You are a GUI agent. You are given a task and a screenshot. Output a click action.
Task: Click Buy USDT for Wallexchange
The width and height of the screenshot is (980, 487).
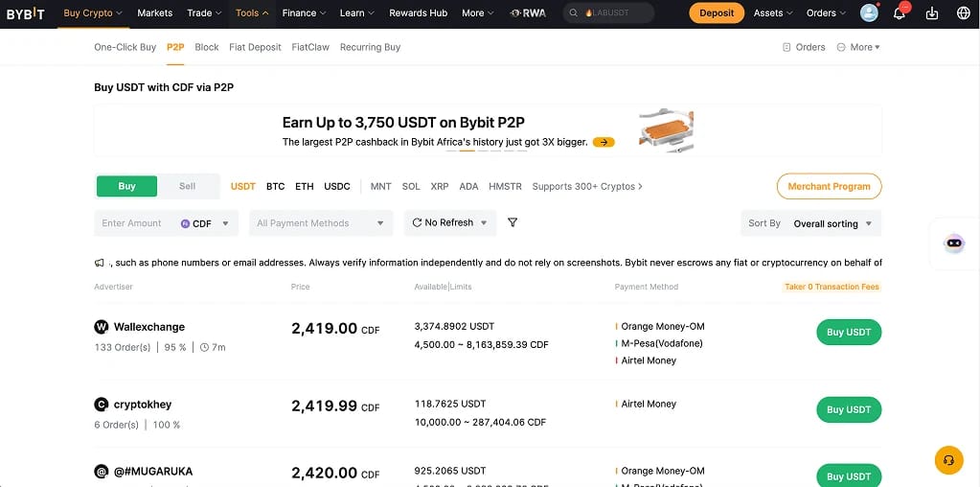pyautogui.click(x=849, y=332)
